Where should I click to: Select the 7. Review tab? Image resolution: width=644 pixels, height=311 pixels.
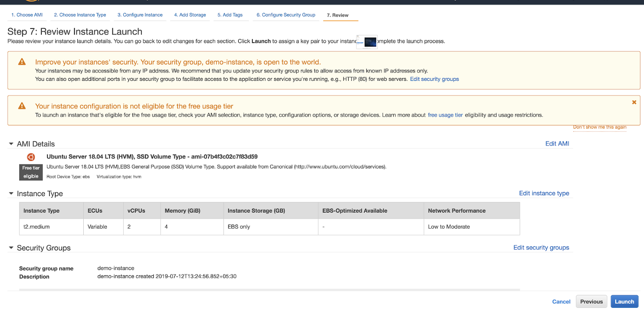[338, 15]
